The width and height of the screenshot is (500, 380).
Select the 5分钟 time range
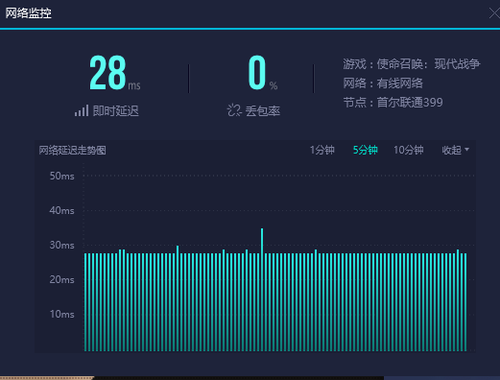(365, 150)
